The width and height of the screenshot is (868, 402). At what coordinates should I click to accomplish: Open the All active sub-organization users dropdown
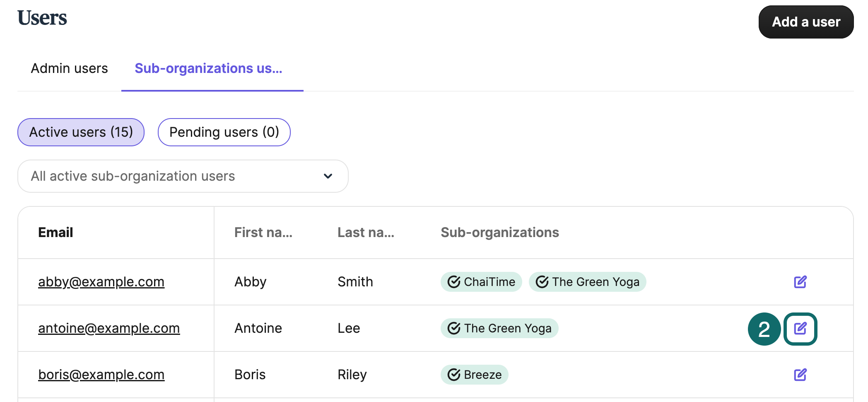(x=183, y=176)
